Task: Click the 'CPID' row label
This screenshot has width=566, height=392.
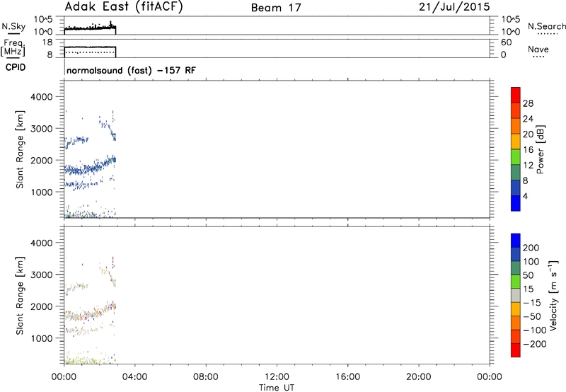Action: (16, 67)
